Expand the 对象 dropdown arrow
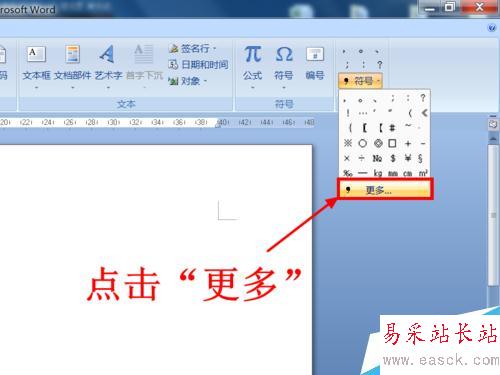The height and width of the screenshot is (375, 500). click(x=205, y=81)
